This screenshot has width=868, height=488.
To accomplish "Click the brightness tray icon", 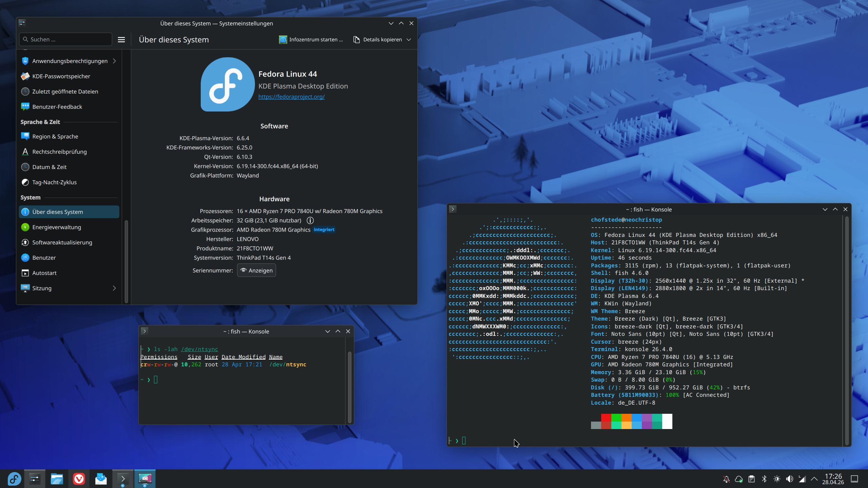I will pos(777,479).
